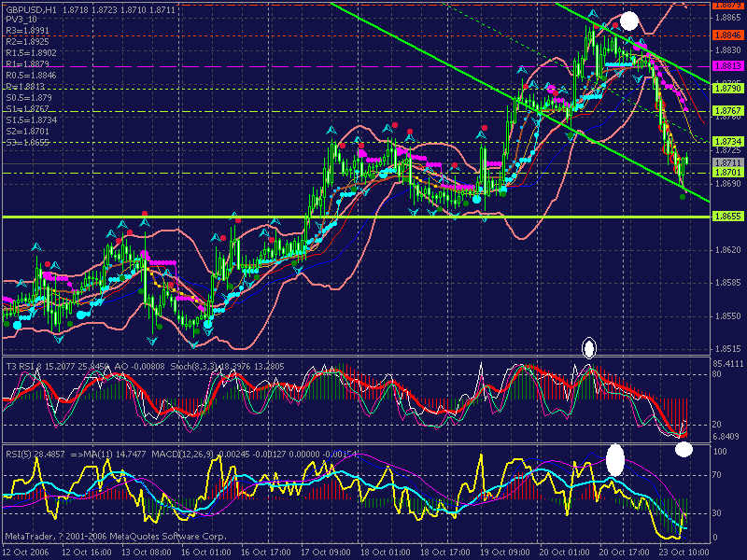
Task: Select the T3 RSI 8 indicator label
Action: [x=24, y=366]
